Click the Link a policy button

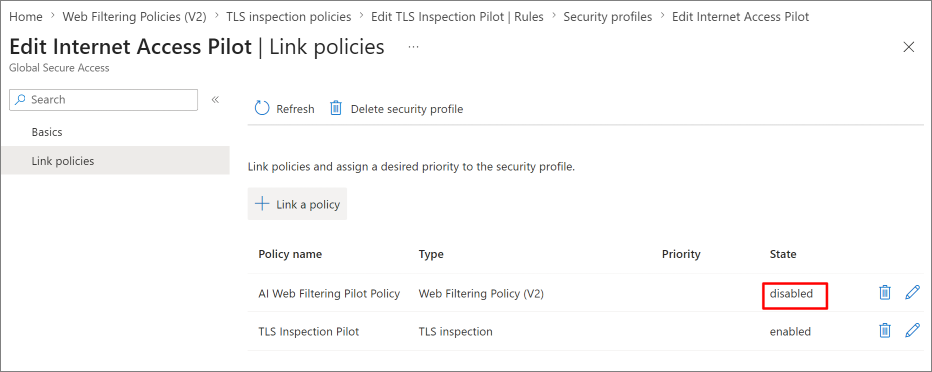click(297, 204)
